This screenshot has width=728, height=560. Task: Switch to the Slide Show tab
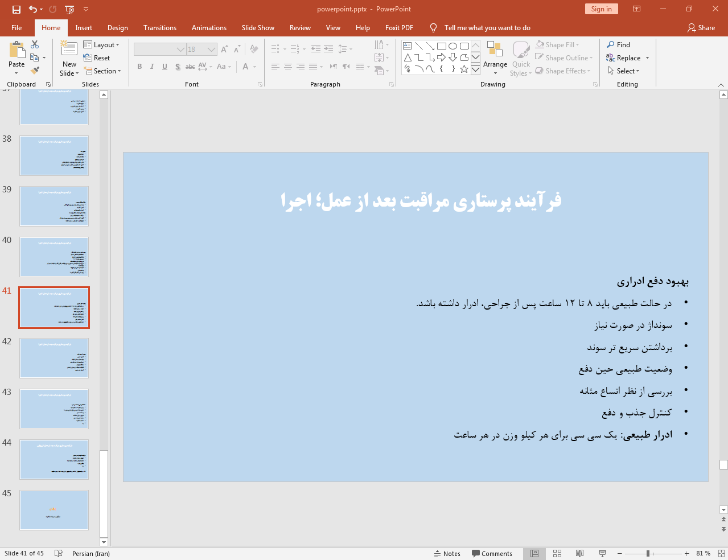tap(258, 27)
